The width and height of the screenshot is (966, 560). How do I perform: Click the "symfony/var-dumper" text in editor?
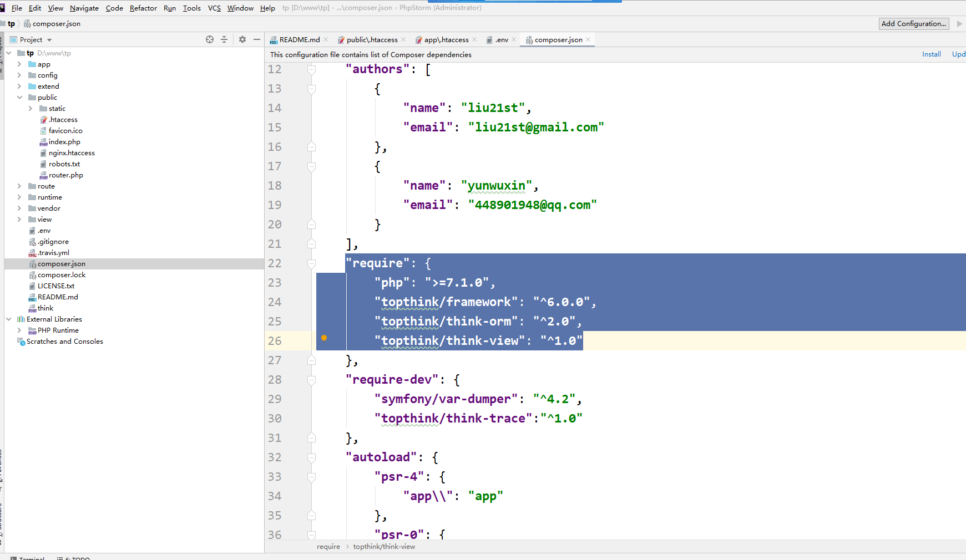tap(446, 399)
